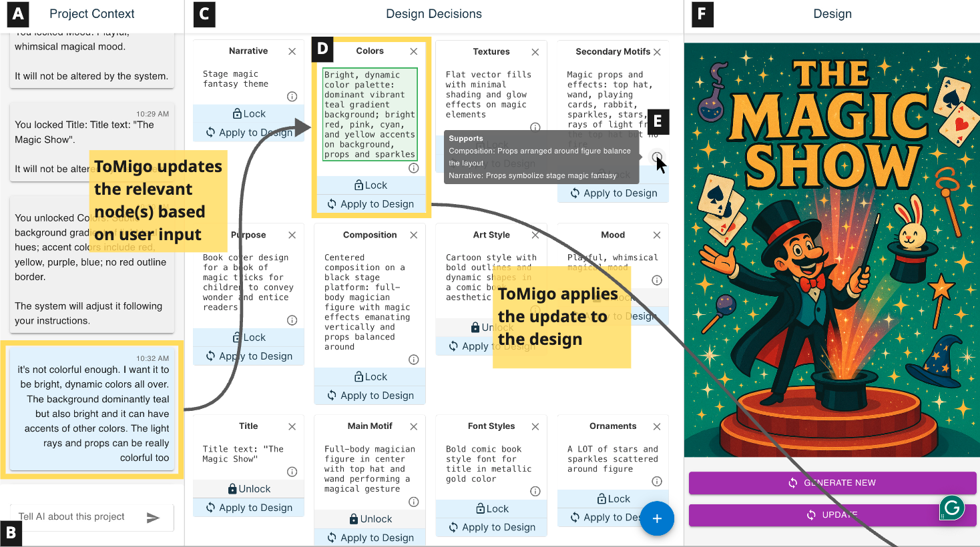Click the blue plus button to add card
980x547 pixels.
pyautogui.click(x=656, y=518)
